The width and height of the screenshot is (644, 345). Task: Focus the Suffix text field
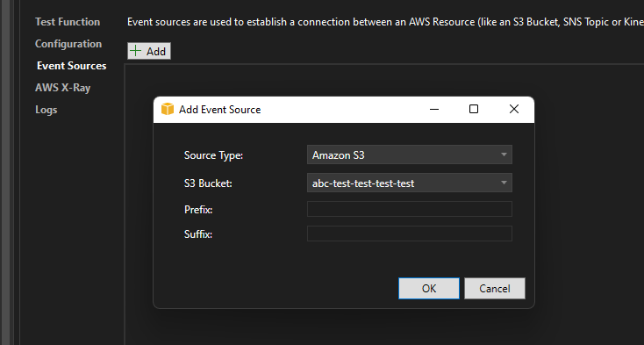410,234
